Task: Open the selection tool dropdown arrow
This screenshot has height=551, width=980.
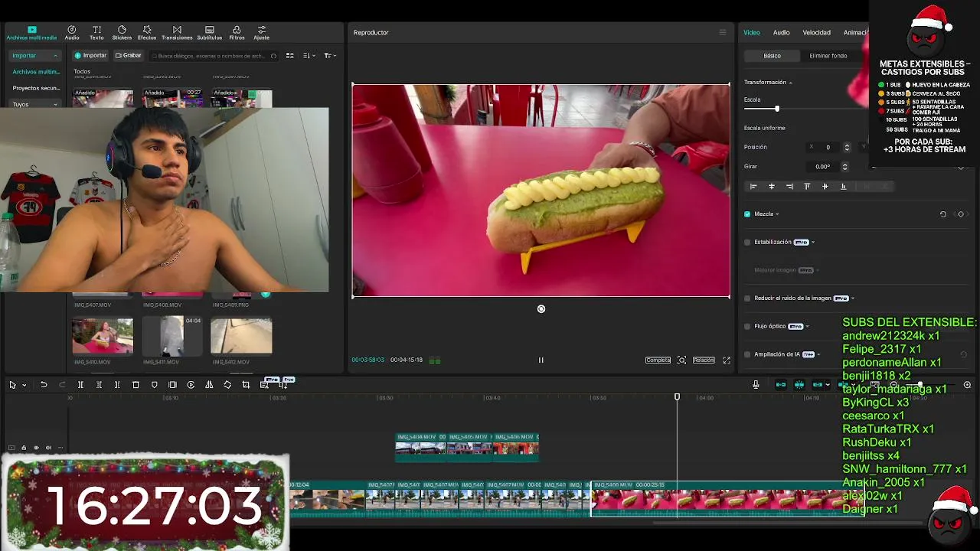Action: [24, 385]
